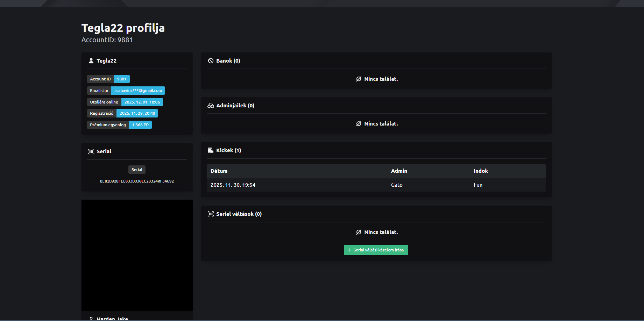
Task: Click the boot icon next to Kickek
Action: tap(211, 150)
